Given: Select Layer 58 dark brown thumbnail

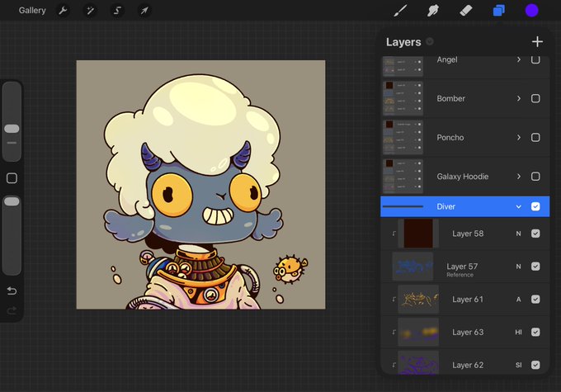Looking at the screenshot, I should (418, 234).
